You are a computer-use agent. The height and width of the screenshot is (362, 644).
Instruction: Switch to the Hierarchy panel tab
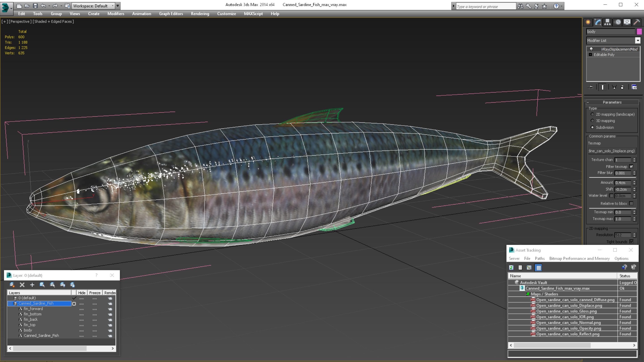(608, 22)
